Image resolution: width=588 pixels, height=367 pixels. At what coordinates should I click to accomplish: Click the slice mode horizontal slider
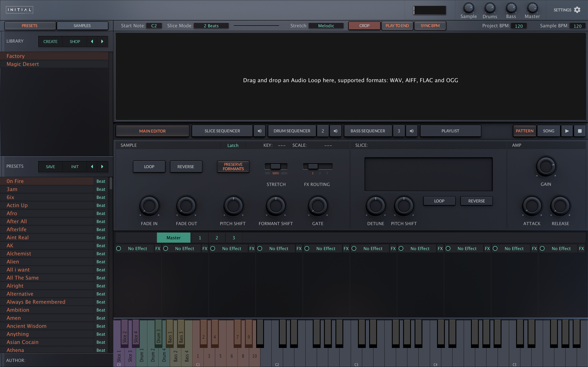click(256, 26)
